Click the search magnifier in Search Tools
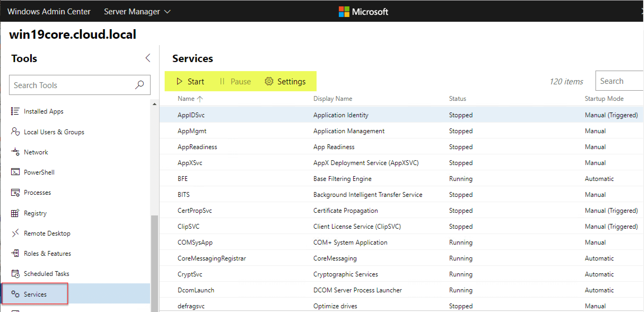644x312 pixels. point(139,85)
